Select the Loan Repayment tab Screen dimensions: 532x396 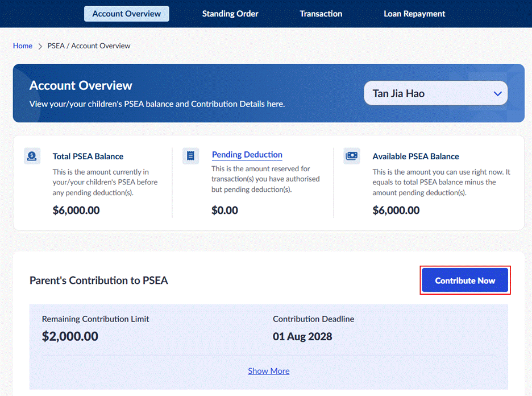tap(414, 14)
